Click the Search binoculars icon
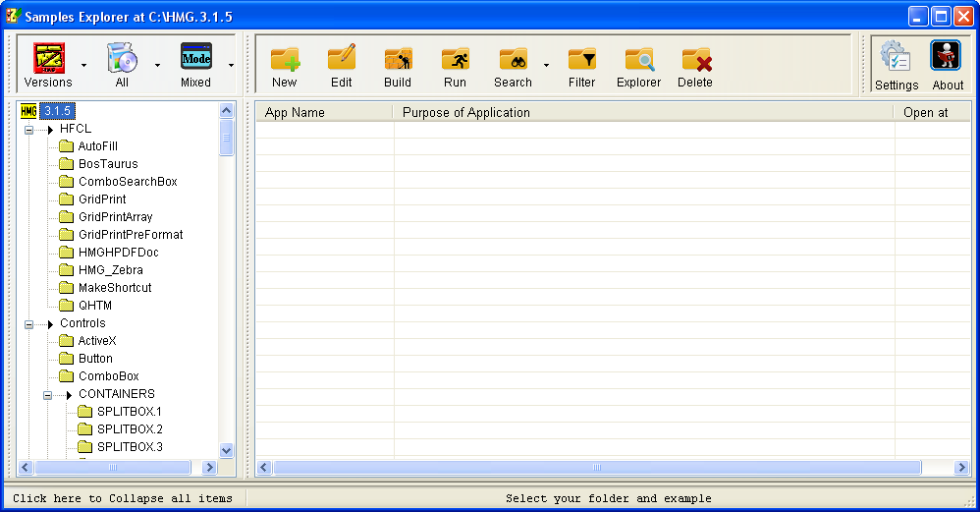 click(513, 60)
